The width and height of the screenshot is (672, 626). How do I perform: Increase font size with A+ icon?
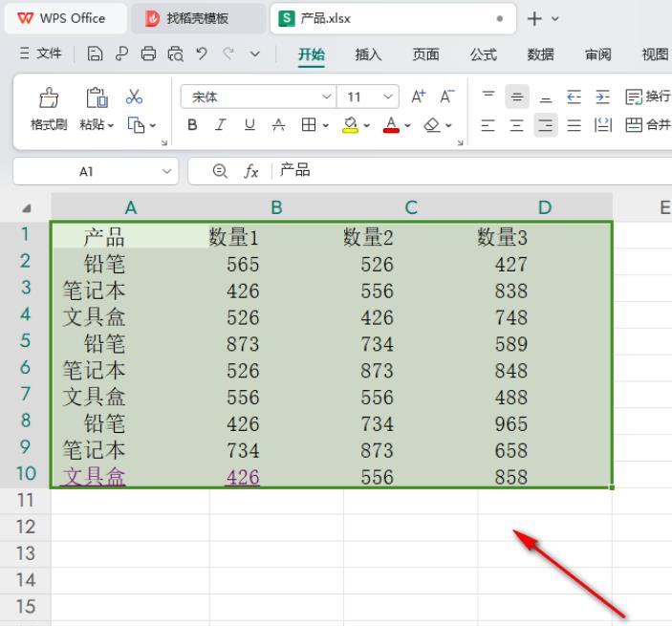419,97
